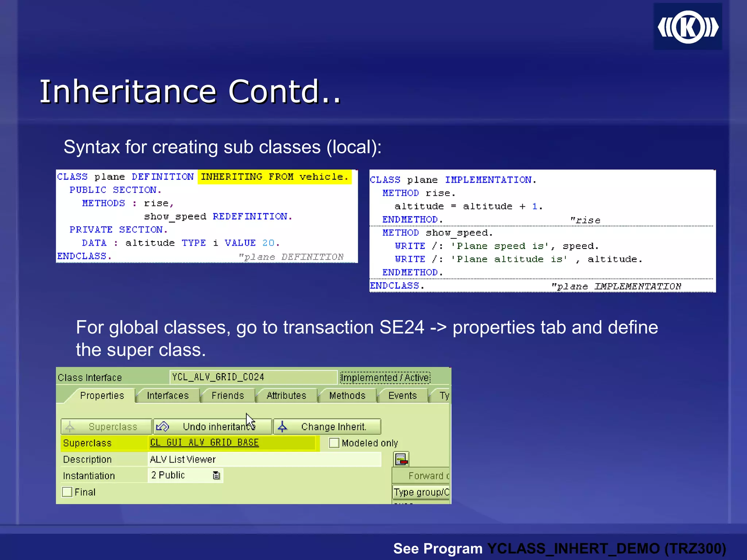Click the Change Inherit. tree icon
Screen dimensions: 747x560
point(283,426)
